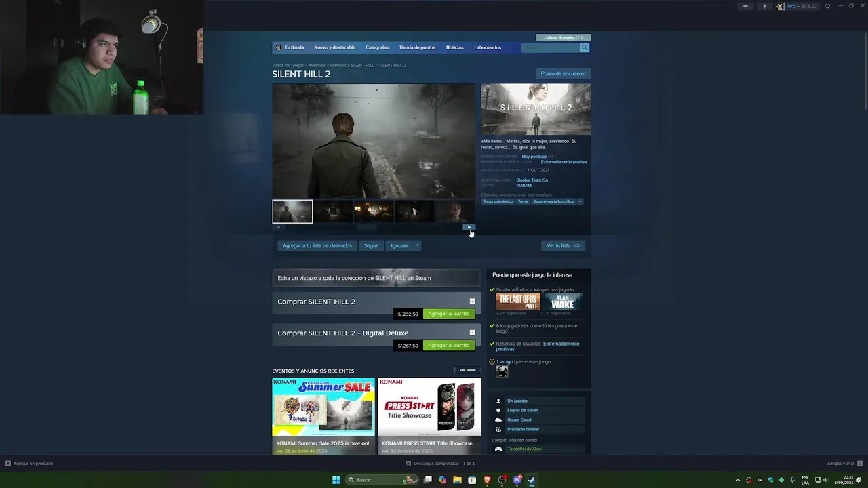This screenshot has width=868, height=488.
Task: Open Nuevo y destacable menu
Action: click(334, 47)
